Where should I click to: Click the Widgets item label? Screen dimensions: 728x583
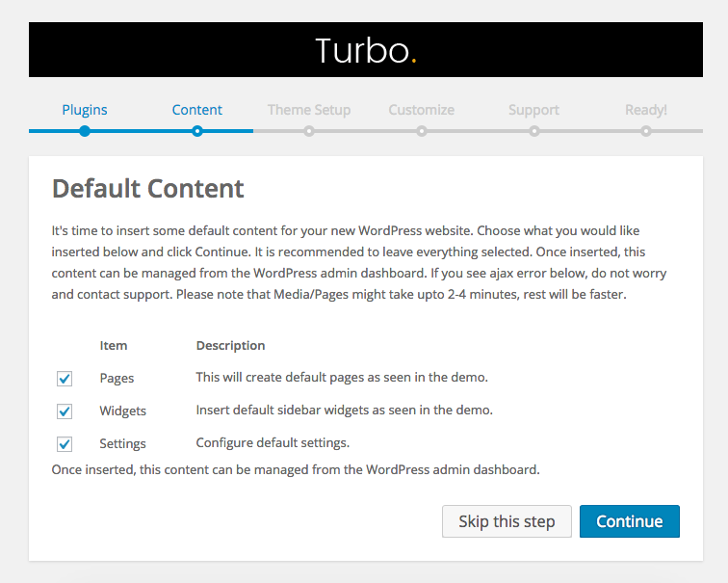[122, 411]
